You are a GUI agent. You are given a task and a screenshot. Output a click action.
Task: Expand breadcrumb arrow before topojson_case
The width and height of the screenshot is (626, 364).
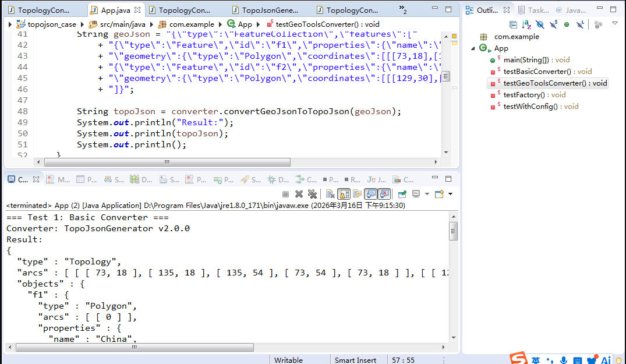(10, 24)
